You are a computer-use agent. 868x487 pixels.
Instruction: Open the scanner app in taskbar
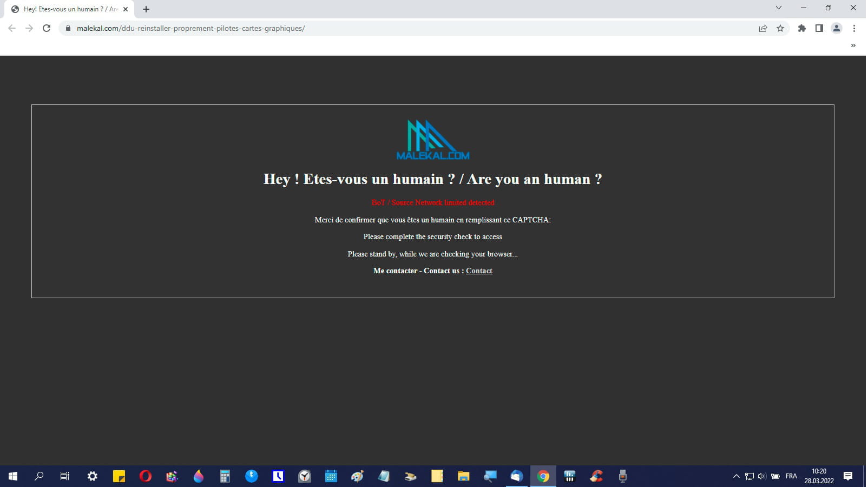click(x=411, y=476)
